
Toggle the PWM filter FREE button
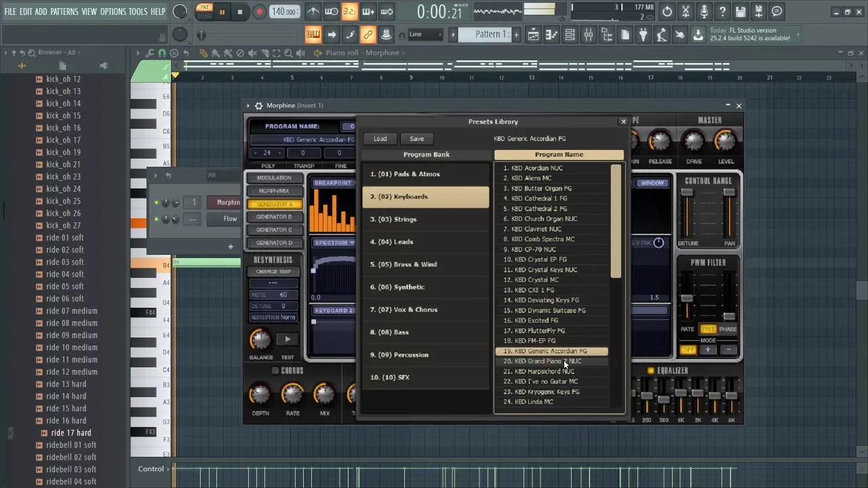708,329
